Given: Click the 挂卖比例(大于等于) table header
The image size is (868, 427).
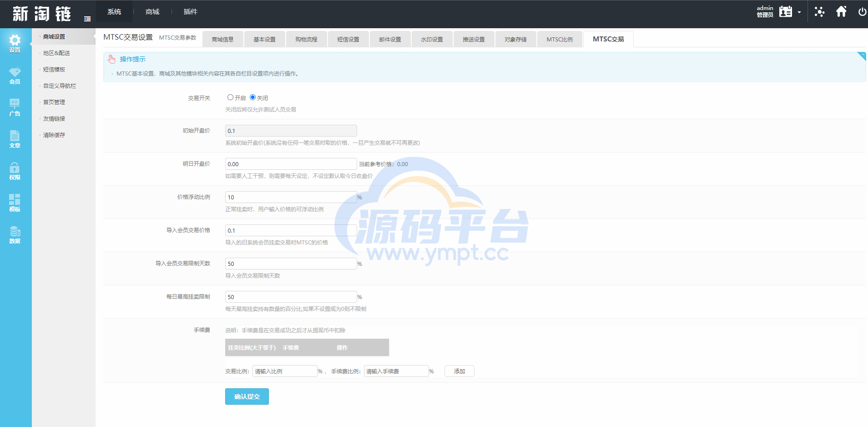Looking at the screenshot, I should (252, 347).
